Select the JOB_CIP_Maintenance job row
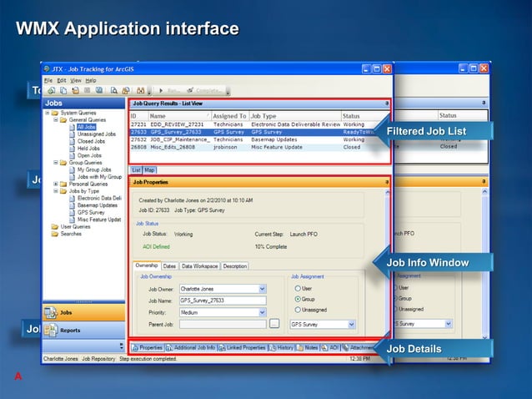This screenshot has height=399, width=532. pos(179,139)
